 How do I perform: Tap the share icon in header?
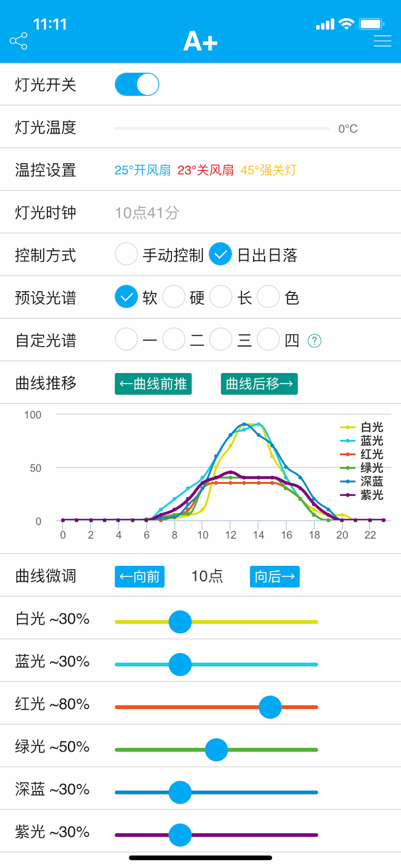point(18,41)
